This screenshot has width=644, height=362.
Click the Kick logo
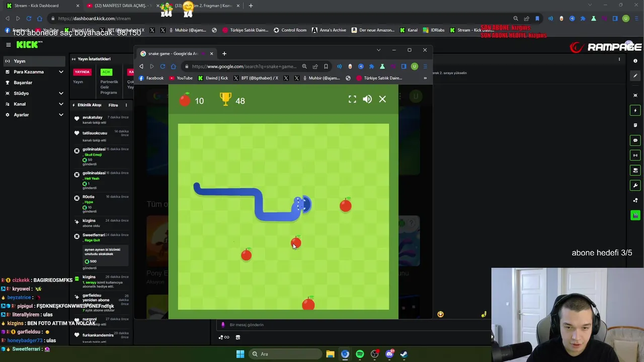point(29,45)
